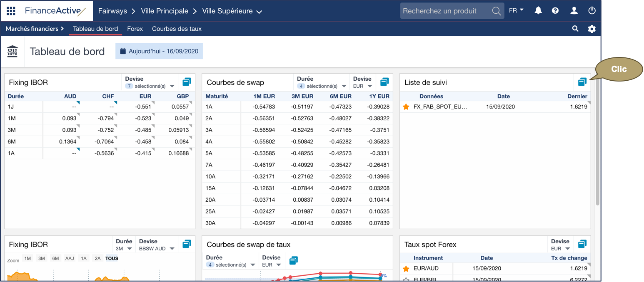The height and width of the screenshot is (282, 644).
Task: Click the logout power icon
Action: [x=592, y=11]
